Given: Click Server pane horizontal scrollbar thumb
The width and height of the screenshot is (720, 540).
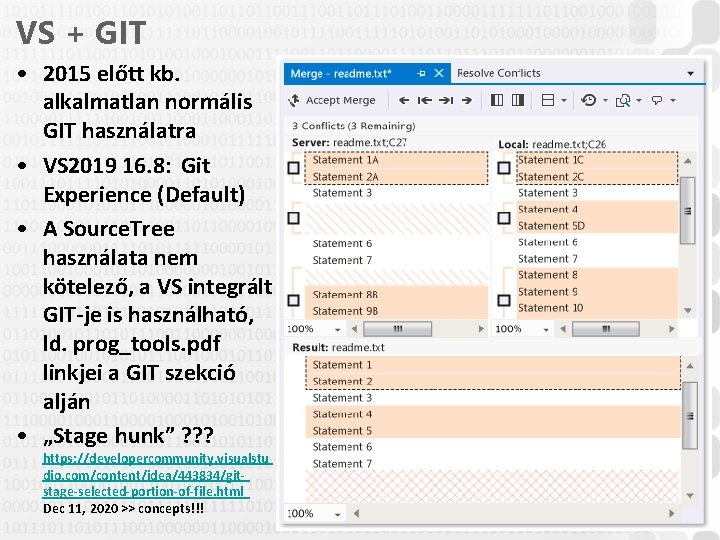Looking at the screenshot, I should [x=398, y=329].
